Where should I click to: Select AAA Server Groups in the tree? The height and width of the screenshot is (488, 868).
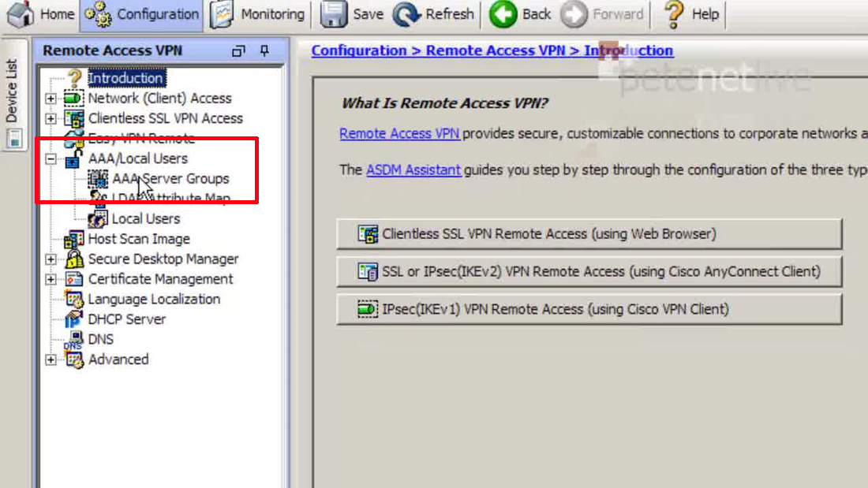[170, 179]
